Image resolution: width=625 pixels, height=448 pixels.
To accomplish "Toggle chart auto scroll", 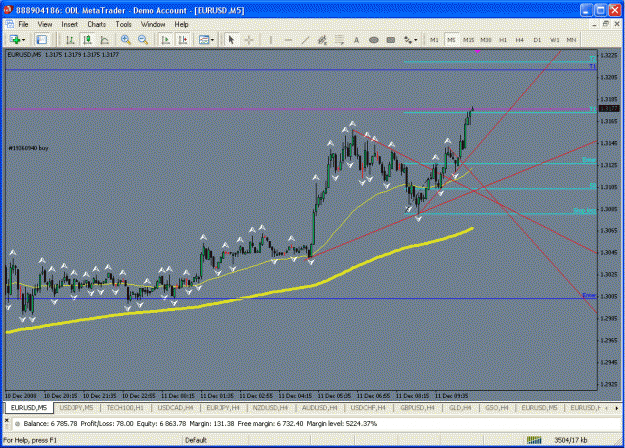I will click(165, 40).
